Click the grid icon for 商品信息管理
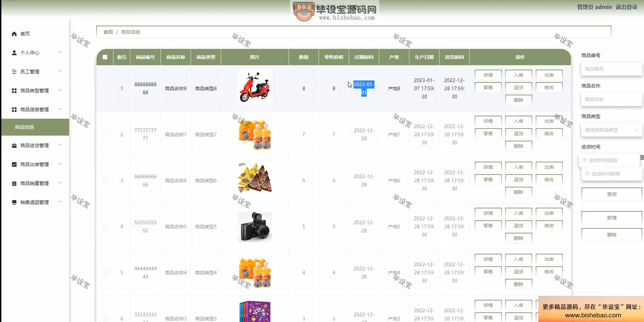This screenshot has width=644, height=322. (14, 110)
